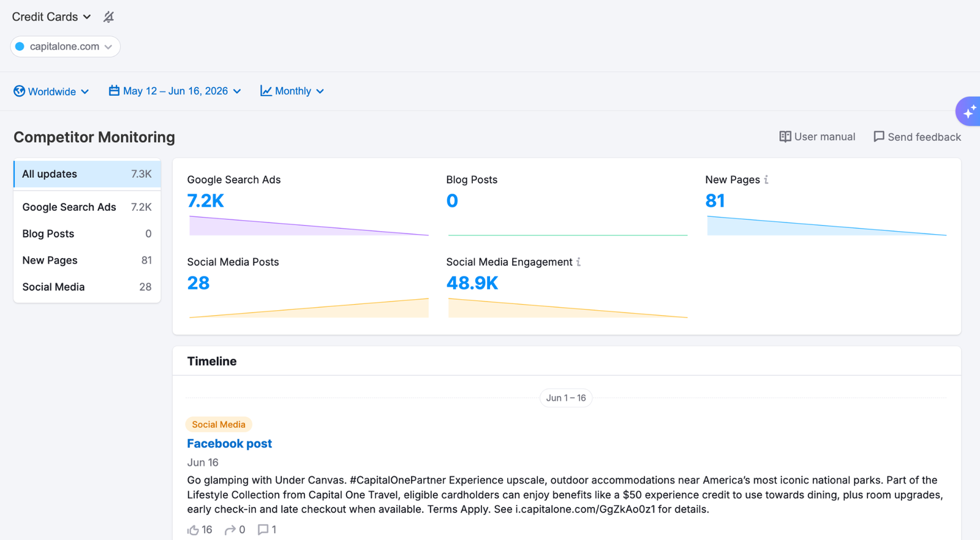Click the Google Search Ads purple trend chart
The height and width of the screenshot is (540, 980).
pos(309,226)
